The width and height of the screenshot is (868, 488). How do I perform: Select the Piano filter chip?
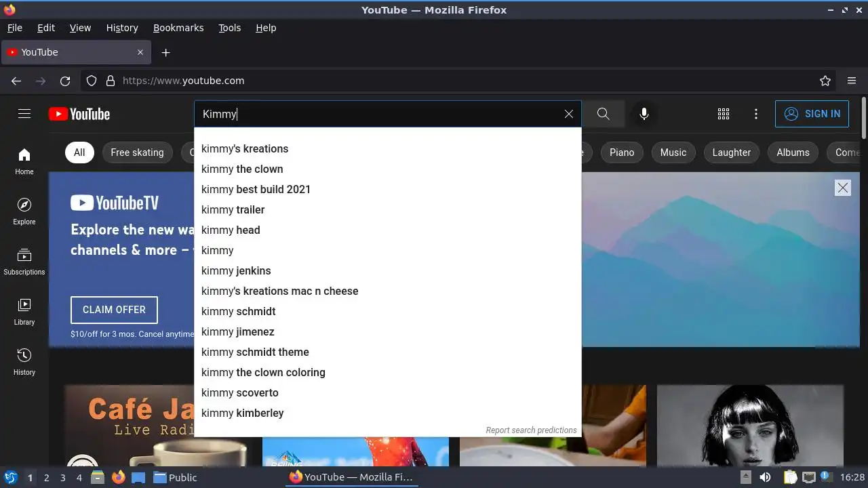tap(622, 152)
